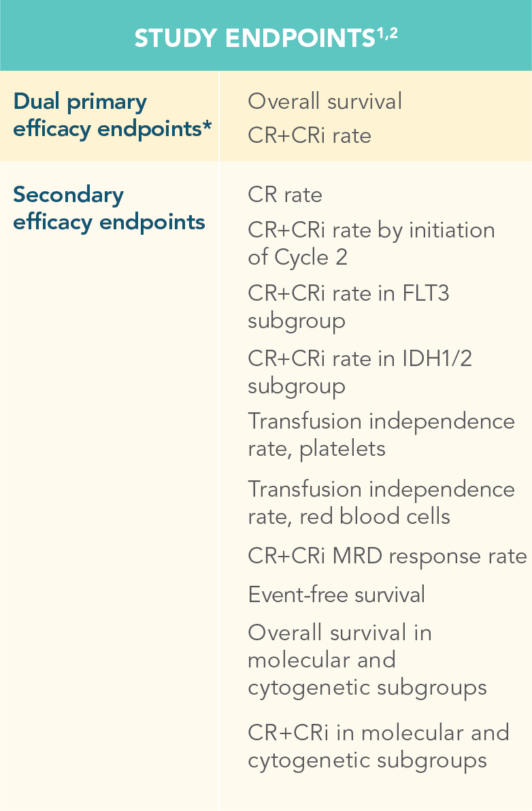532x811 pixels.
Task: Select the first Transfusion independence rate line
Action: [x=381, y=421]
